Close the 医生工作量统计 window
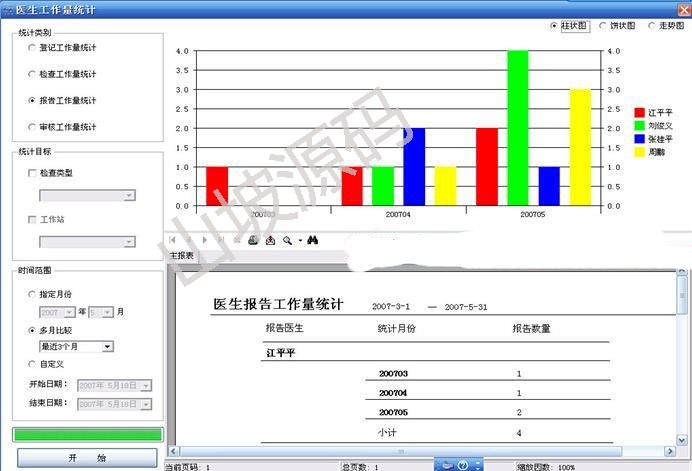Viewport: 692px width, 471px height. point(684,10)
